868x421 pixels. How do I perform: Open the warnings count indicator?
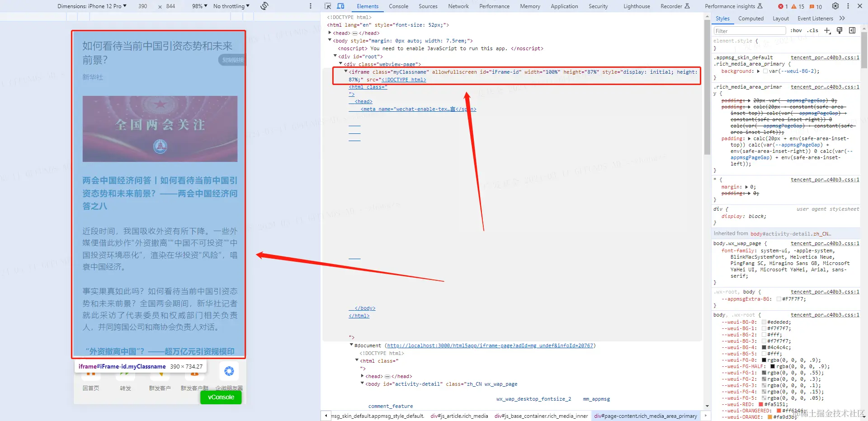[x=798, y=6]
